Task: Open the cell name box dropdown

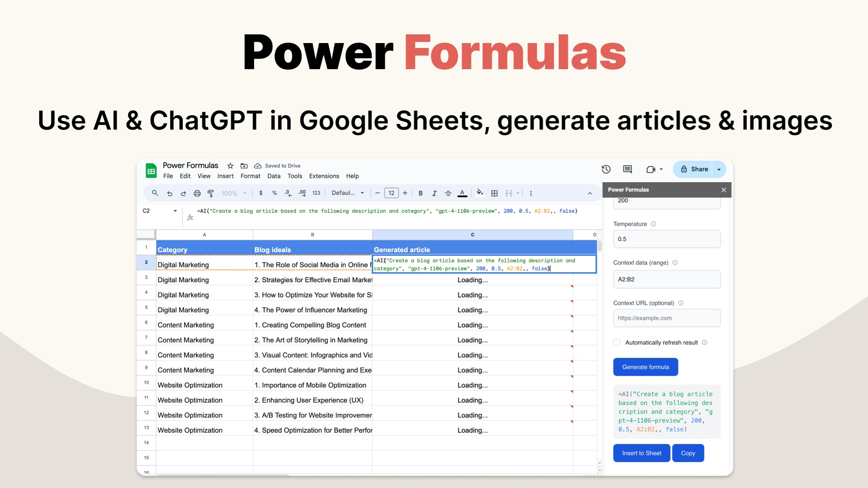Action: 175,211
